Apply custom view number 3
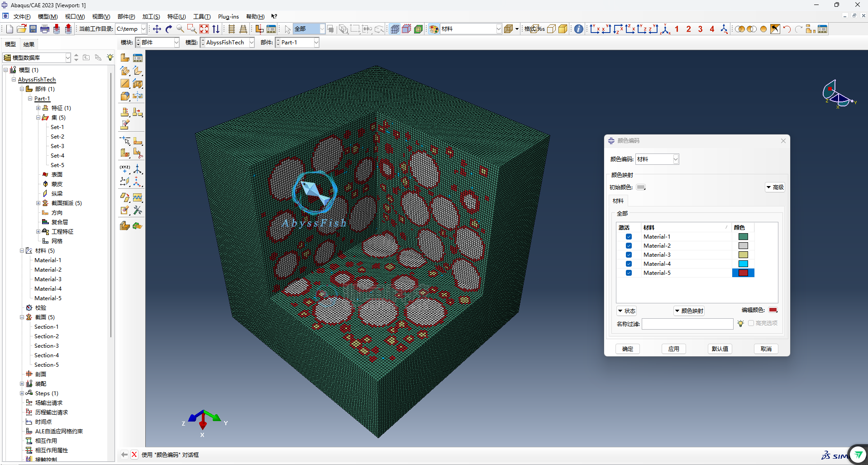Viewport: 868px width, 465px height. click(701, 29)
